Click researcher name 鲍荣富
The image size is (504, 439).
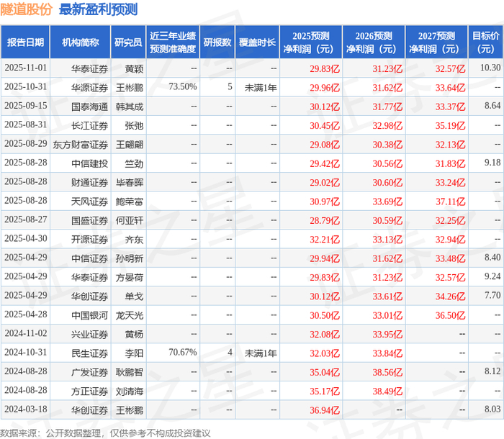click(129, 202)
